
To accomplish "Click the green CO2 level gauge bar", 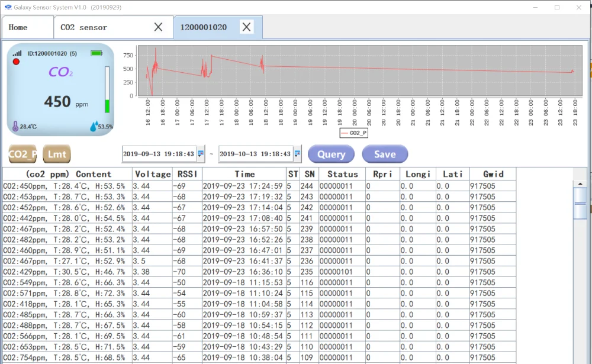I will pyautogui.click(x=107, y=105).
